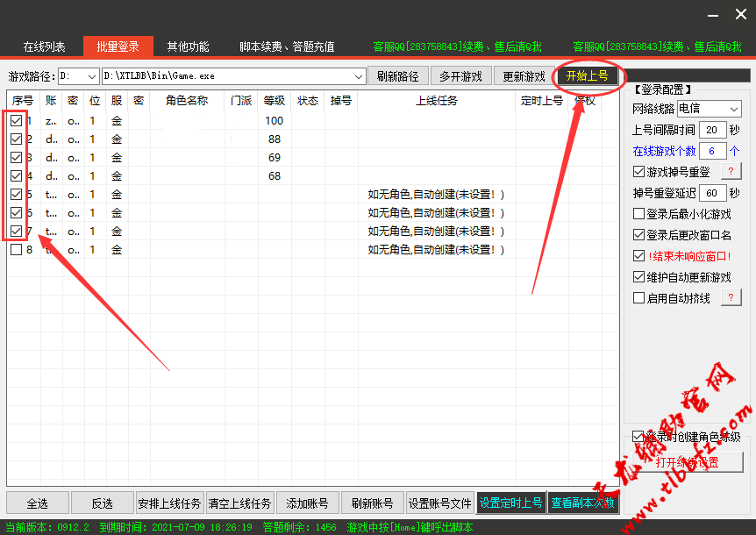
Task: Minimize the window
Action: click(713, 16)
